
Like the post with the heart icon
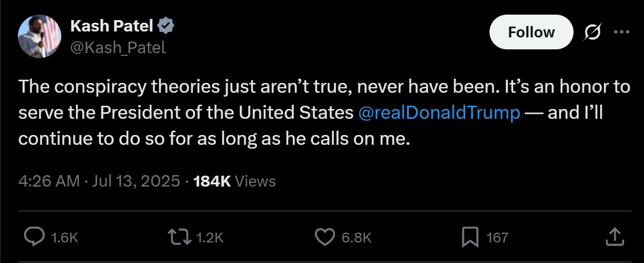[325, 237]
